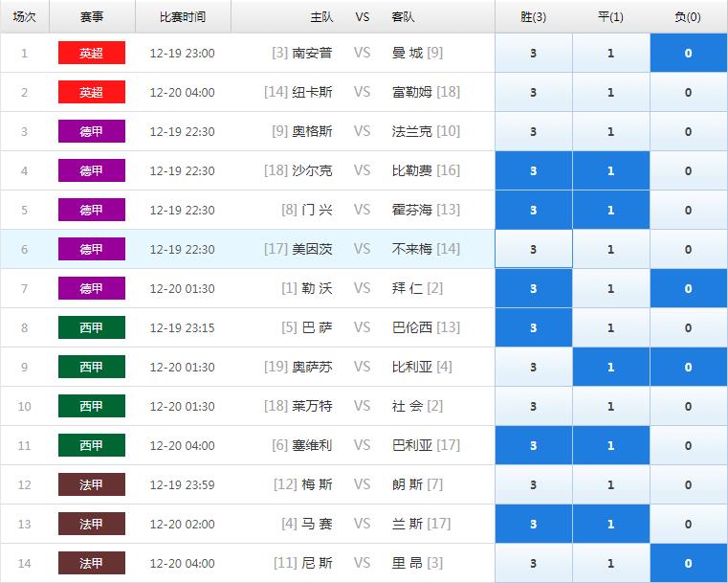The image size is (728, 583).
Task: Click match time 12-20 02:00
Action: [x=183, y=525]
